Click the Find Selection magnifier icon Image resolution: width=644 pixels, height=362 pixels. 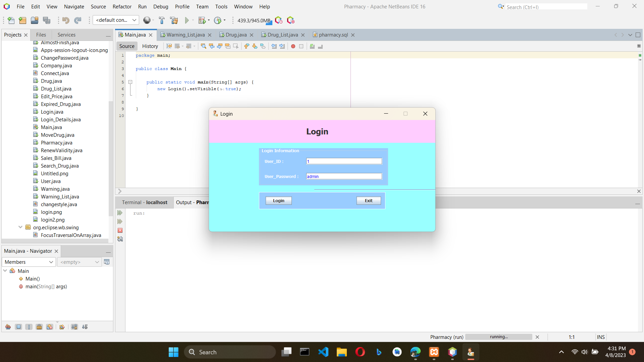(x=203, y=46)
